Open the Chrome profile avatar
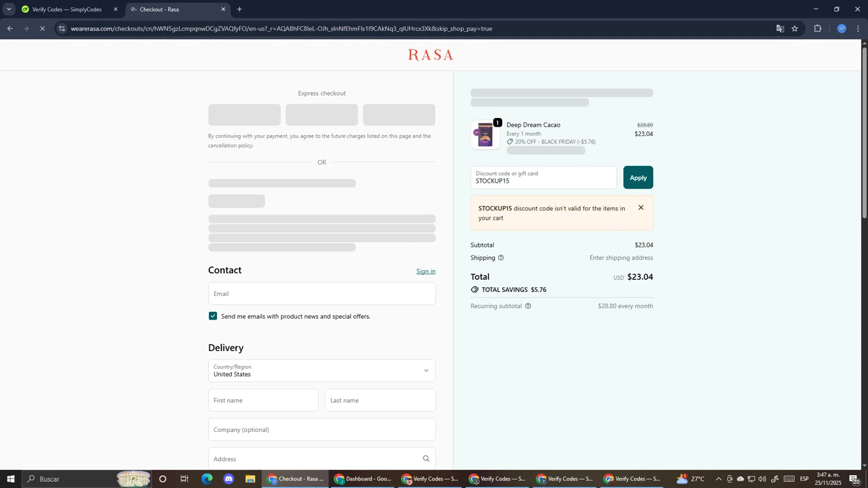Image resolution: width=868 pixels, height=488 pixels. click(842, 28)
